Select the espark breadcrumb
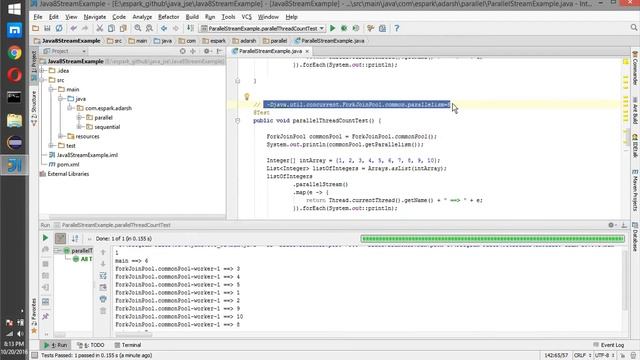Image resolution: width=640 pixels, height=360 pixels. [x=214, y=41]
